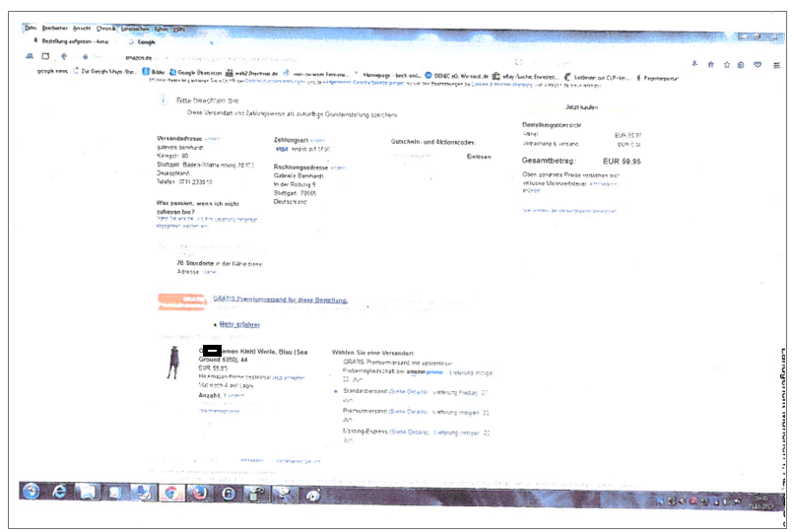Image resolution: width=794 pixels, height=532 pixels.
Task: Close the Google tab
Action: (212, 42)
